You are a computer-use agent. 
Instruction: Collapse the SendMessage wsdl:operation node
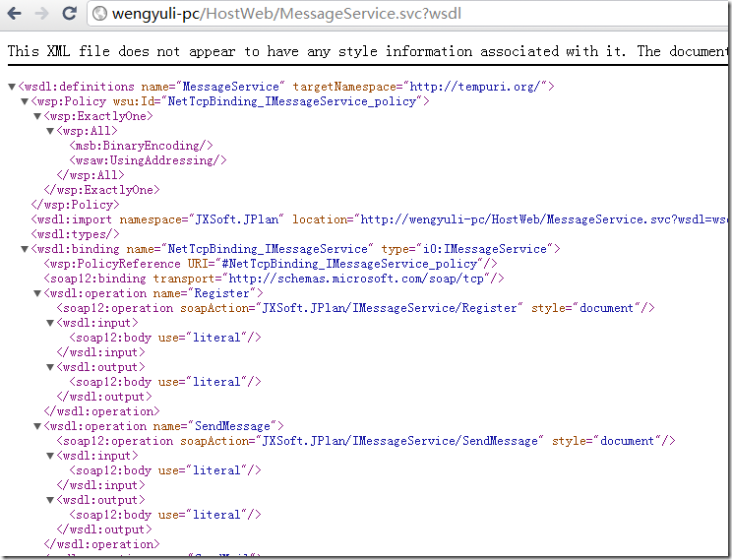[37, 426]
